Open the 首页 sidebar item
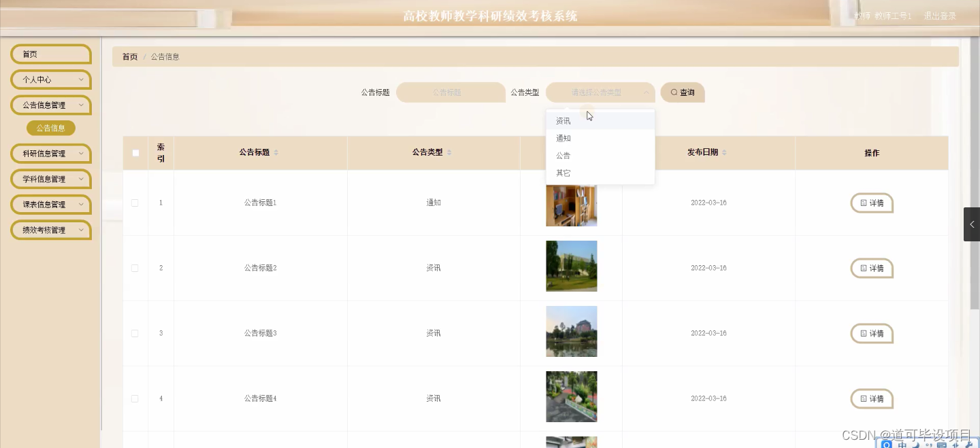Screen dimensions: 980x448 pyautogui.click(x=51, y=54)
